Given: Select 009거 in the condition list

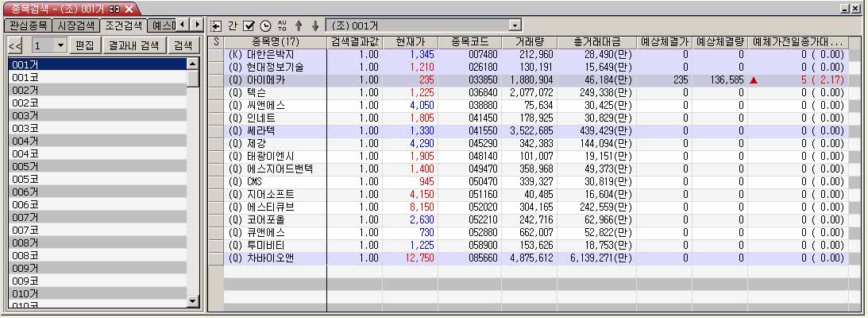Looking at the screenshot, I should click(98, 268).
